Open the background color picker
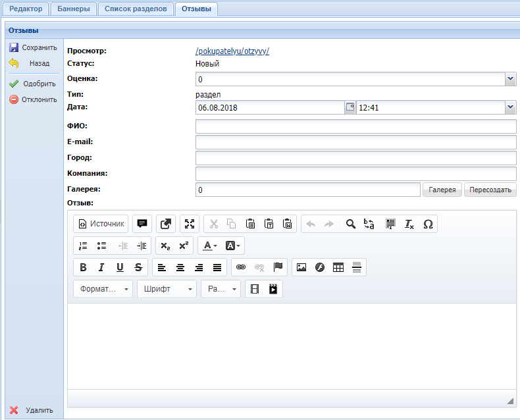Image resolution: width=520 pixels, height=420 pixels. coord(232,246)
